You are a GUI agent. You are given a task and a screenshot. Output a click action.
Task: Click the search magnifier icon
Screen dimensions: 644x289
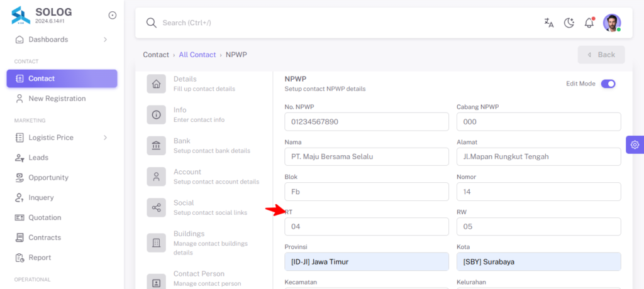tap(152, 23)
